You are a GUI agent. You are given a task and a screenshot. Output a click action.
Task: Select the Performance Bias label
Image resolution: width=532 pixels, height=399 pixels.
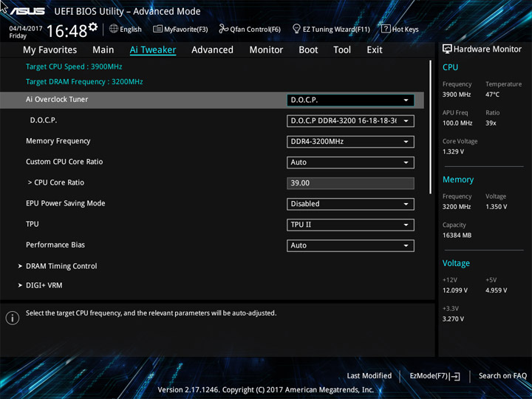[x=55, y=245]
